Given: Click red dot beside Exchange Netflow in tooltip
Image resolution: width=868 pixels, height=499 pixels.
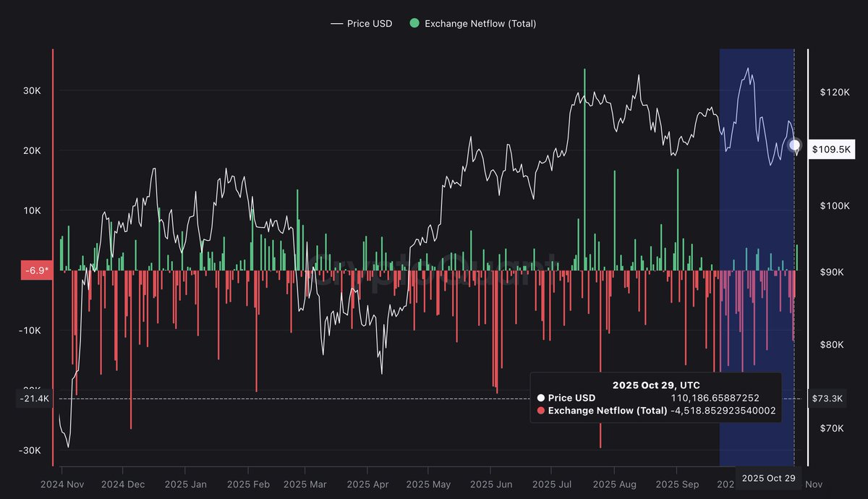Looking at the screenshot, I should (x=541, y=411).
